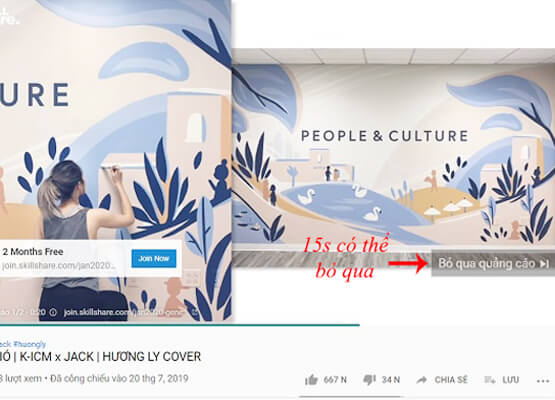Click the 667 N like count

[x=335, y=380]
